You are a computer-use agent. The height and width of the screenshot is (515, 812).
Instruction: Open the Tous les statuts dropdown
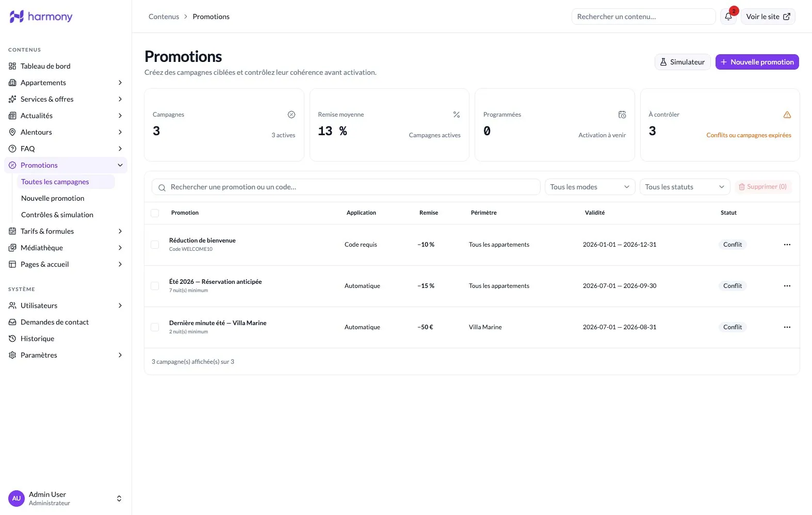(685, 187)
